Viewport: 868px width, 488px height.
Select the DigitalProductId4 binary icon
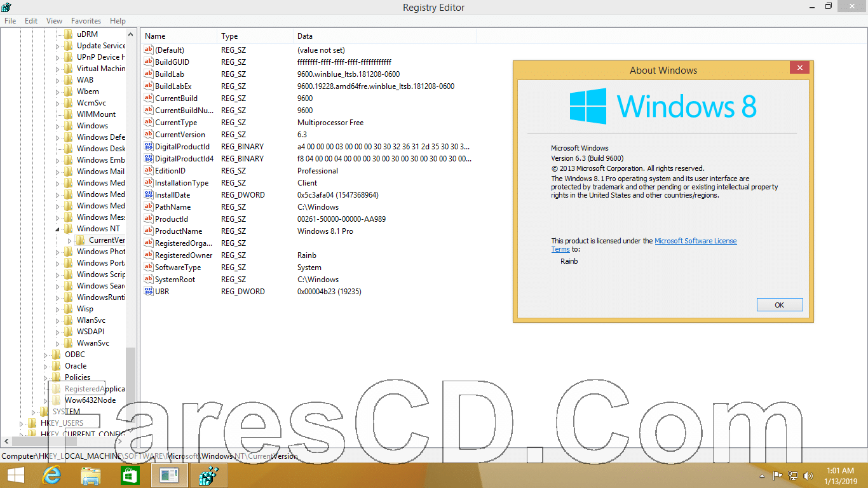(149, 159)
